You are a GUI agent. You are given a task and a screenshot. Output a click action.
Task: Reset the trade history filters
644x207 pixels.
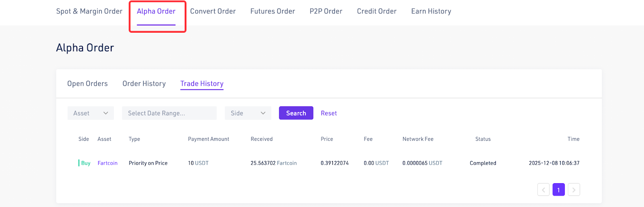click(x=328, y=113)
